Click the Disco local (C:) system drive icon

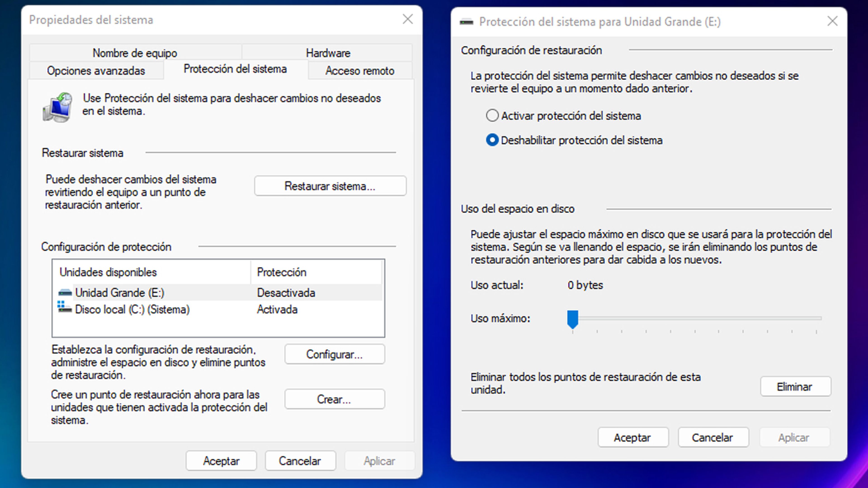64,307
